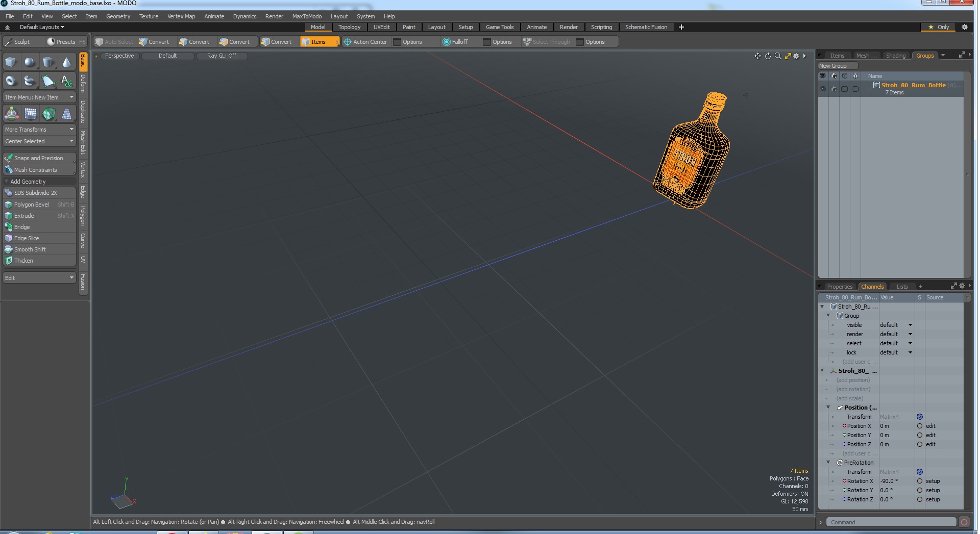This screenshot has height=534, width=980.
Task: Open layout settings gear at top right
Action: pyautogui.click(x=965, y=27)
